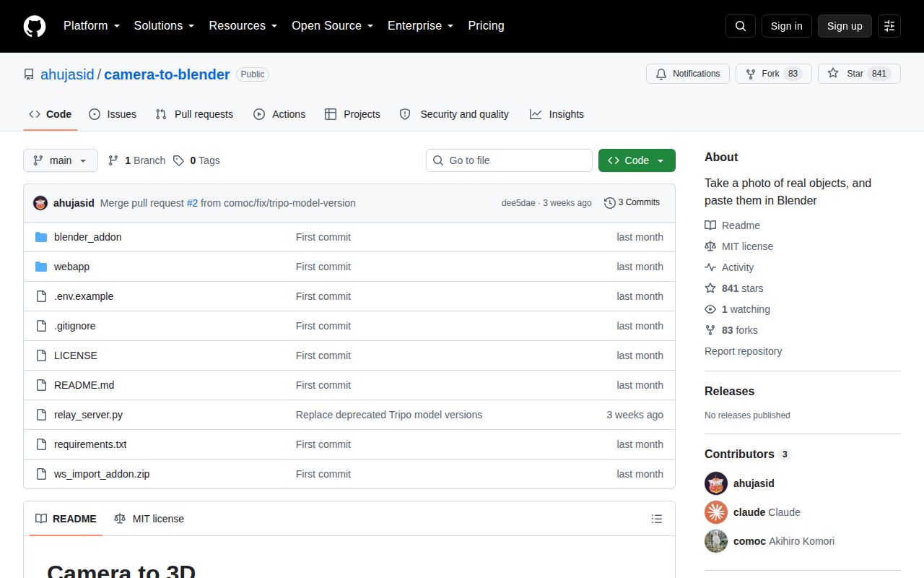Open the Pull requests tab
Image resolution: width=924 pixels, height=578 pixels.
pos(194,114)
